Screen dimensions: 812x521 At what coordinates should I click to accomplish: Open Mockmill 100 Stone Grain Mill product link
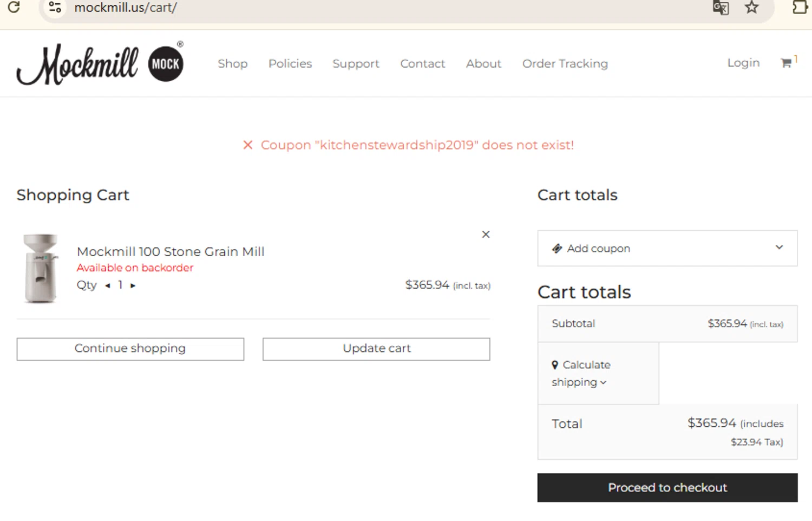click(x=171, y=252)
